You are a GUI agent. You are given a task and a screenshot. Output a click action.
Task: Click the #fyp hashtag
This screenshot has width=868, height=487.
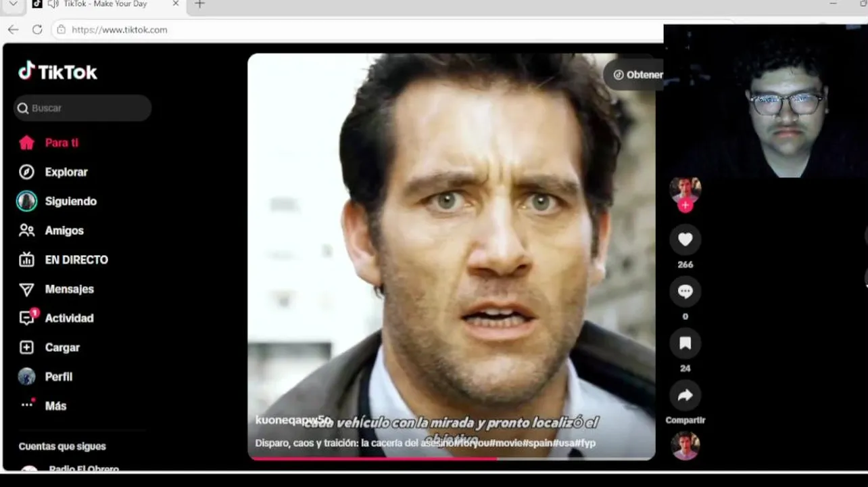point(585,443)
